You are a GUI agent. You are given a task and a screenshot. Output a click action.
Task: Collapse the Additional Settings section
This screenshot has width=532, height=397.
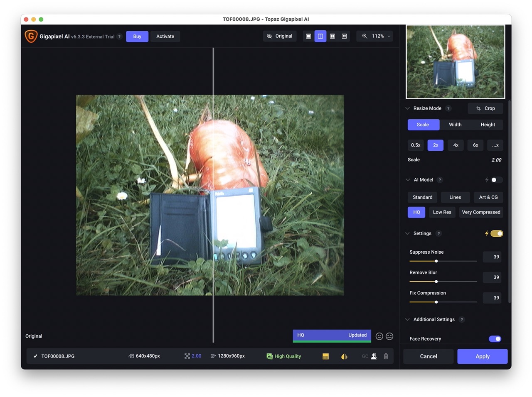click(x=407, y=319)
